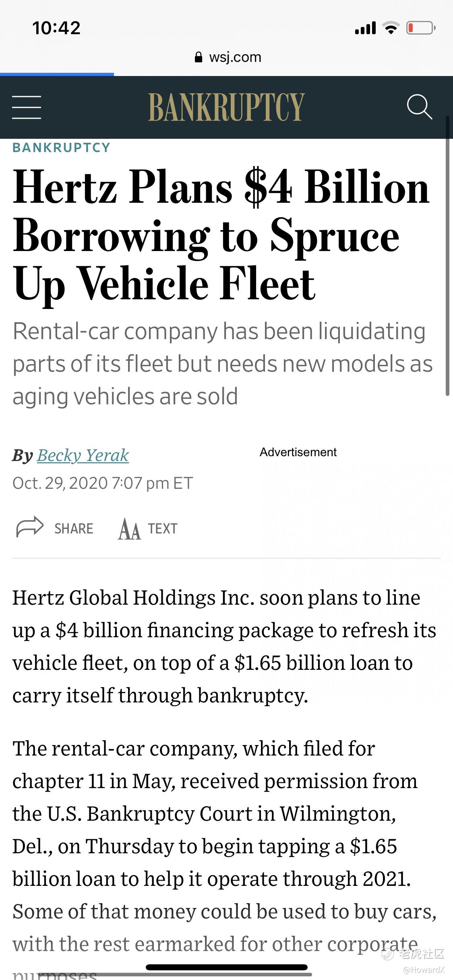453x980 pixels.
Task: Tap the share arrow icon
Action: coord(29,527)
